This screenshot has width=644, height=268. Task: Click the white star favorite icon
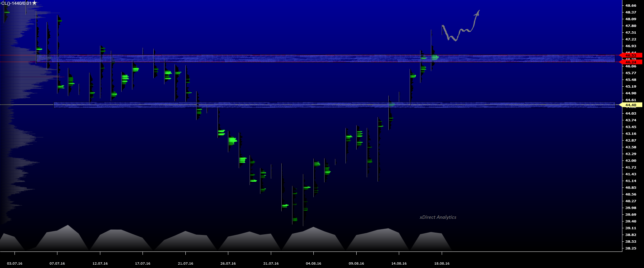click(34, 3)
